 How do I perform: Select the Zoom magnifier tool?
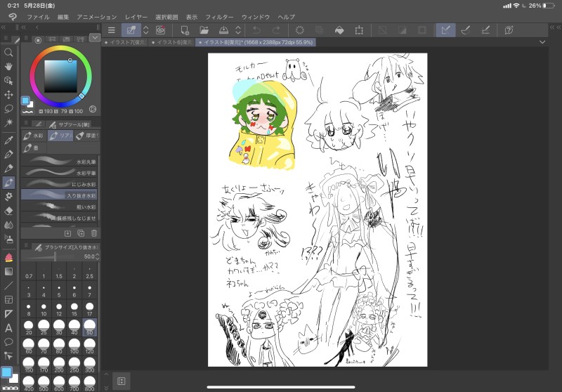(9, 53)
